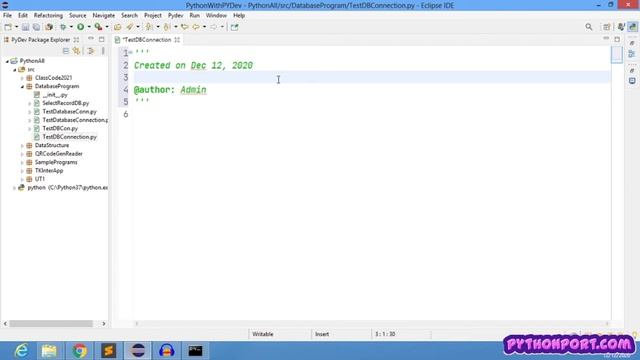Screen dimensions: 640x360
Task: Close the TestDBConnection editor tab
Action: click(177, 40)
